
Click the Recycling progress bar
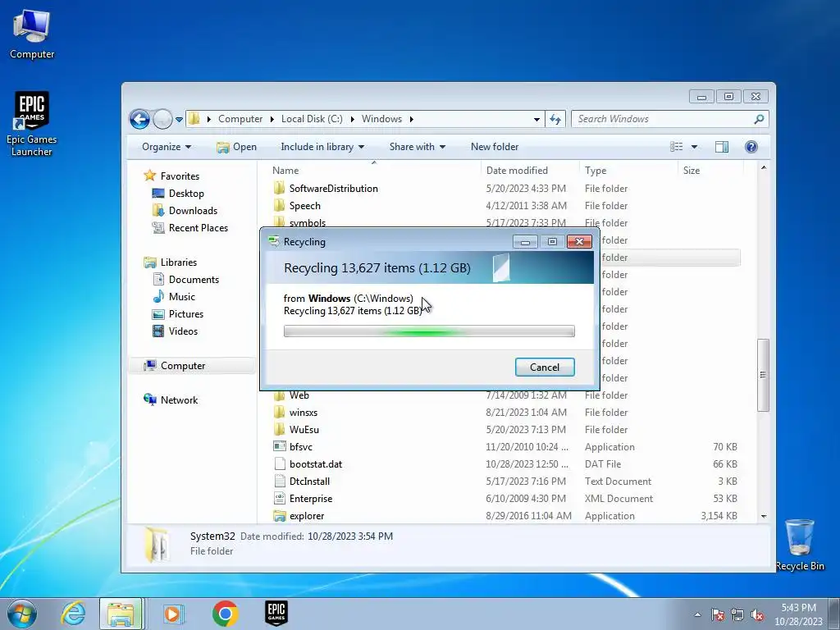(x=428, y=331)
